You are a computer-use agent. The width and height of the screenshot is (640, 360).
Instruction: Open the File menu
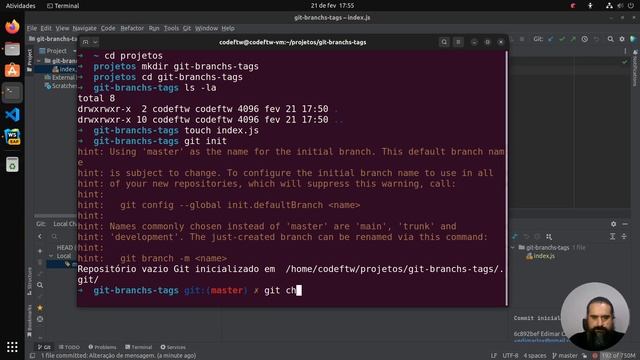tap(32, 28)
